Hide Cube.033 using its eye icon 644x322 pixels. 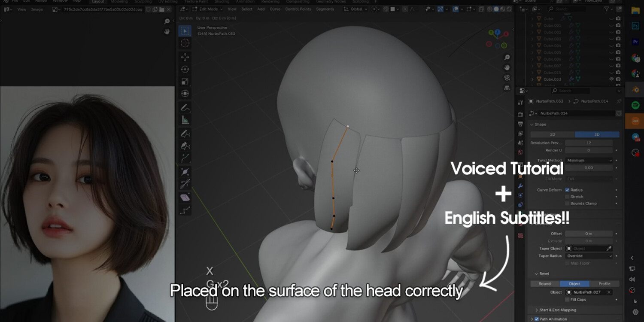click(x=611, y=79)
